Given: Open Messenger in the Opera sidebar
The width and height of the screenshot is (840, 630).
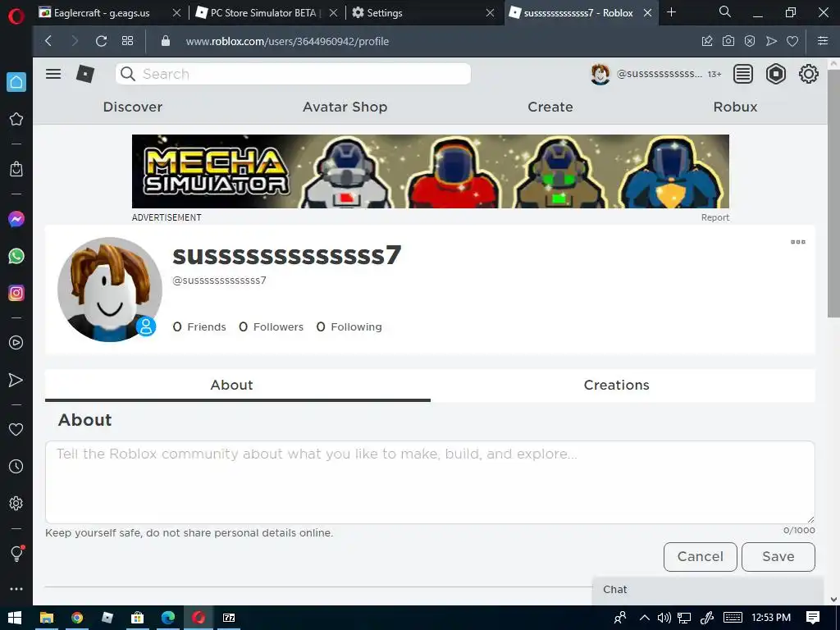Looking at the screenshot, I should click(16, 219).
